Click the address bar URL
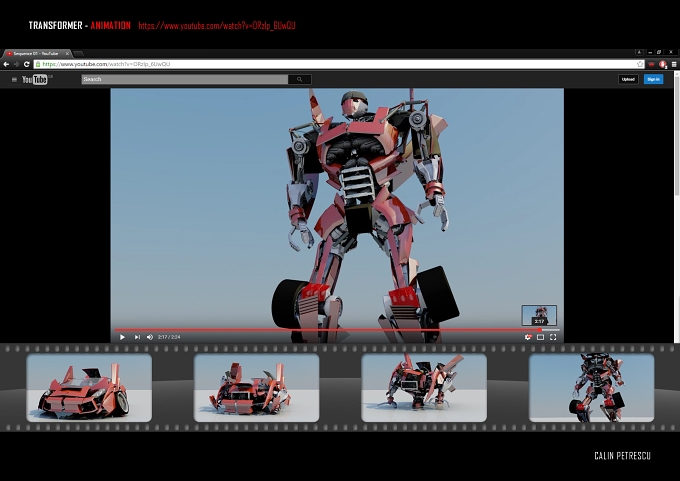 click(106, 64)
